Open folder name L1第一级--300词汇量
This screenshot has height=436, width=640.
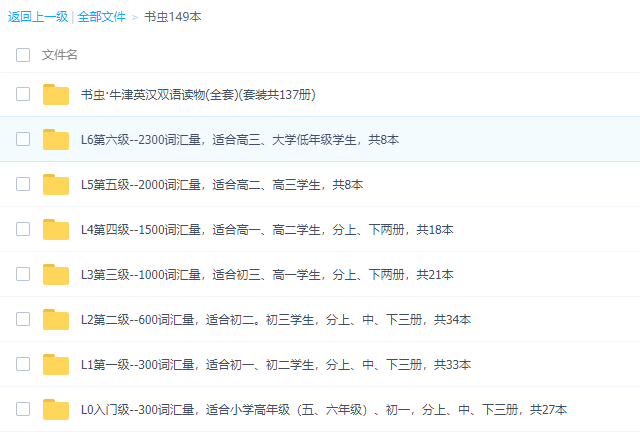coord(276,364)
